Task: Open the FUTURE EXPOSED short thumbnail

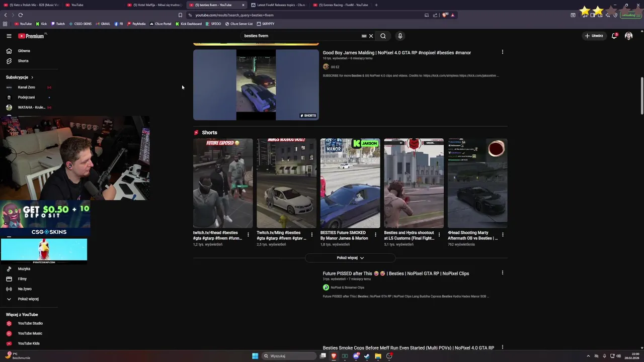Action: (x=223, y=184)
